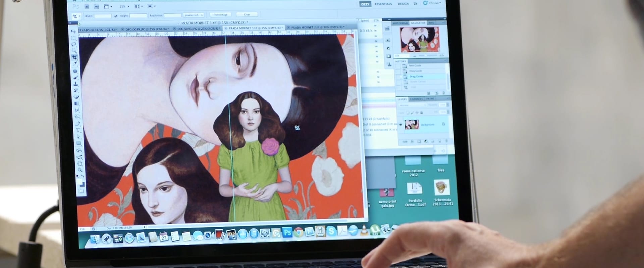This screenshot has width=644, height=268.
Task: Hide the Background layer with eye icon
Action: [400, 125]
